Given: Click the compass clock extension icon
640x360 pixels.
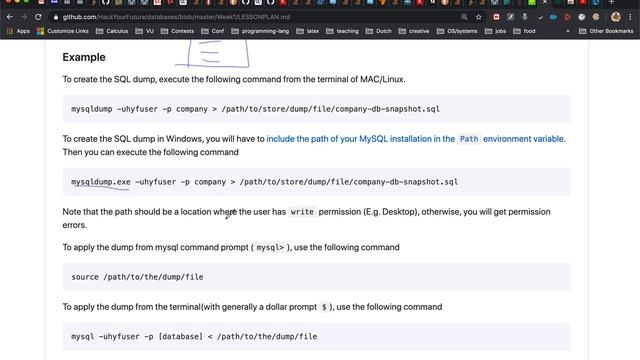Looking at the screenshot, I should coord(582,17).
